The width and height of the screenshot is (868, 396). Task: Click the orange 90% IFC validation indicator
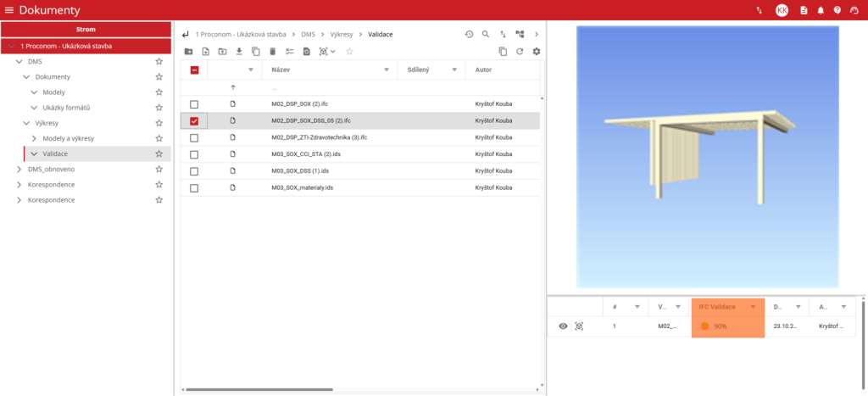point(715,326)
